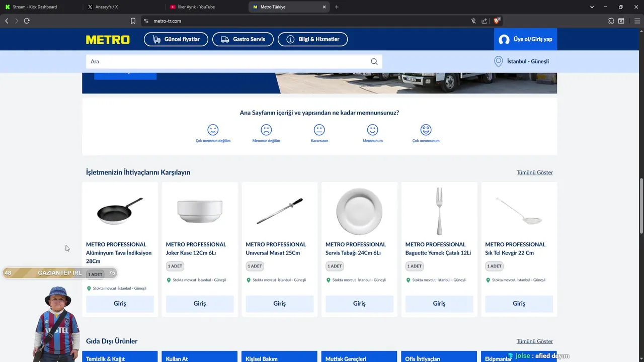Screen dimensions: 644x362
Task: Close the Metro Türkiye tab
Action: tap(325, 7)
